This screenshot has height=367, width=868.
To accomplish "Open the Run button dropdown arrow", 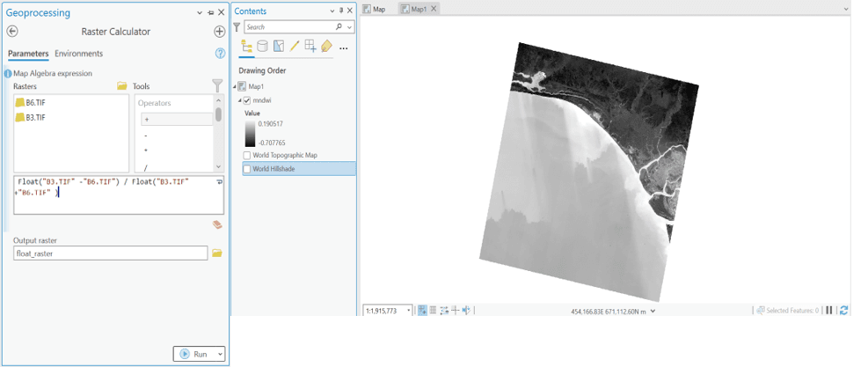I will [219, 354].
